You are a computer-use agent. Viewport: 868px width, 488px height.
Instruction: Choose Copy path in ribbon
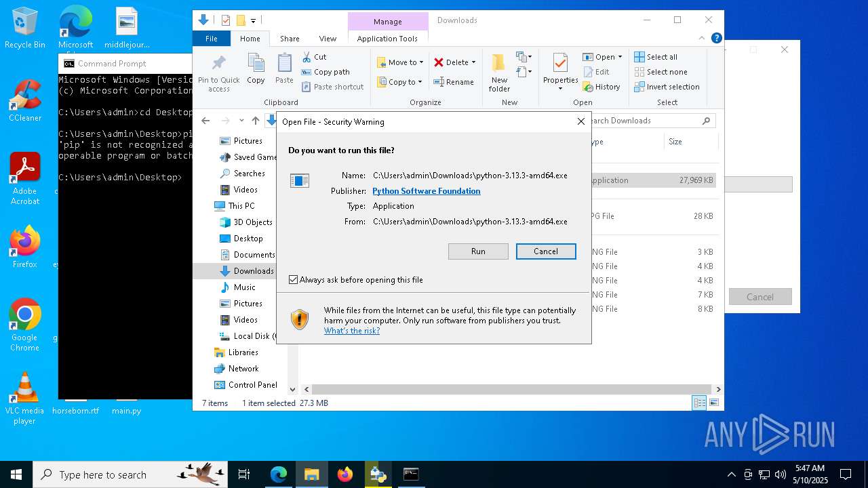(325, 72)
